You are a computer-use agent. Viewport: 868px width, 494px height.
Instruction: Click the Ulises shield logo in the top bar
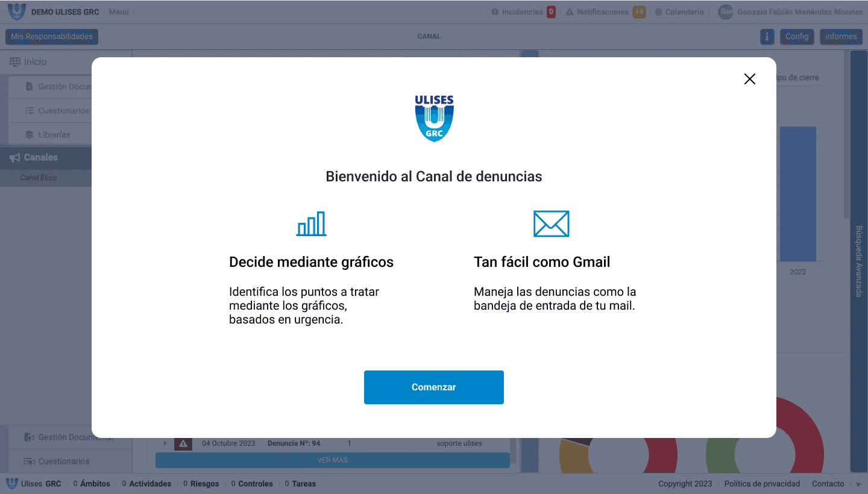coord(17,11)
